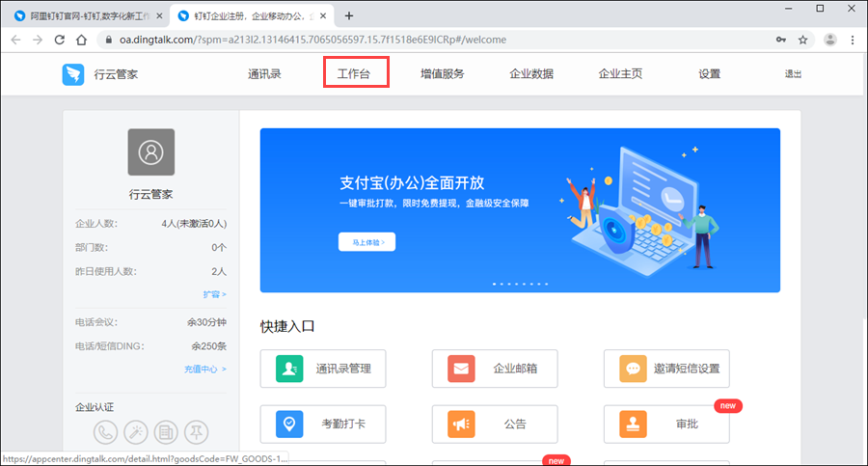The height and width of the screenshot is (466, 868).
Task: Open the 充值中心 link
Action: pyautogui.click(x=204, y=369)
